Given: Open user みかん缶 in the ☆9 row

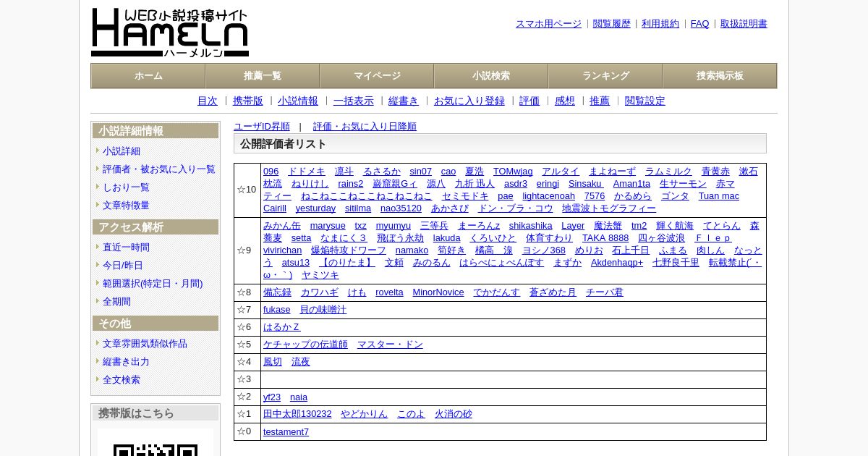Looking at the screenshot, I should pyautogui.click(x=282, y=226).
